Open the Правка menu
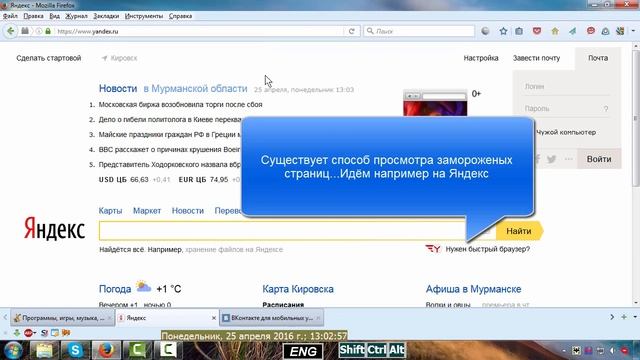 pyautogui.click(x=33, y=16)
